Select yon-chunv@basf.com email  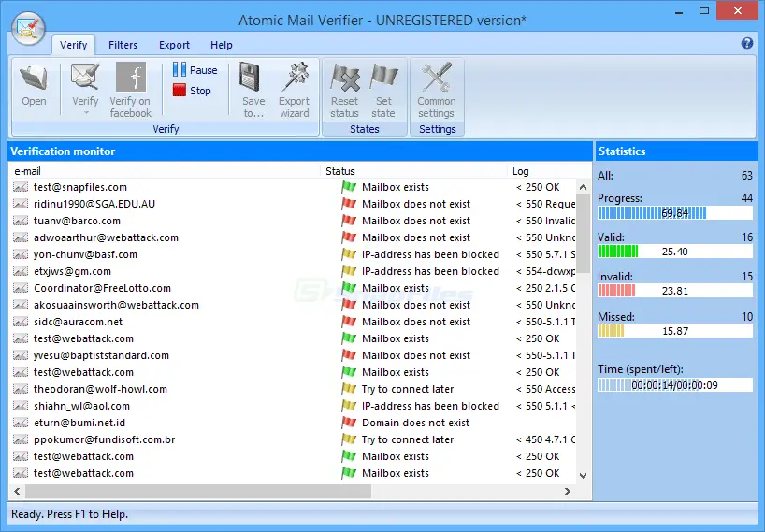coord(85,254)
